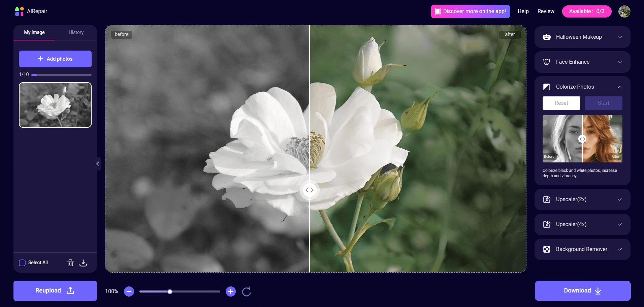Select the rose photo thumbnail

tap(55, 105)
